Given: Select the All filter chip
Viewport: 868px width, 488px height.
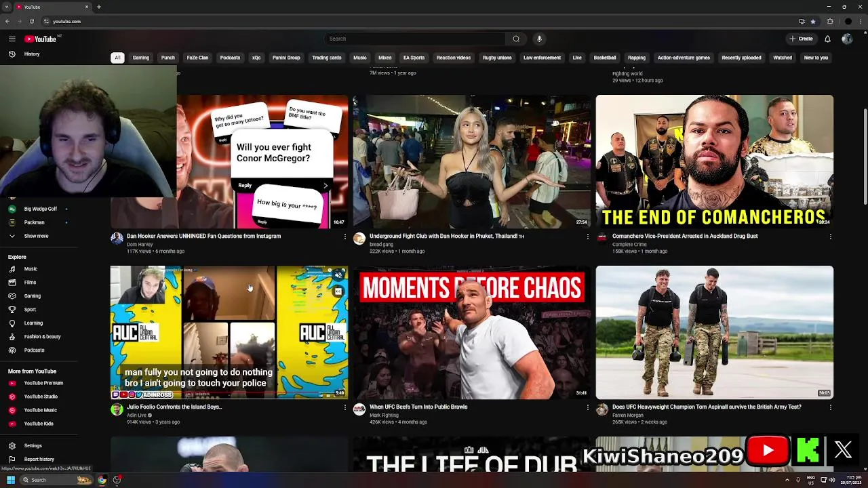Looking at the screenshot, I should click(117, 58).
